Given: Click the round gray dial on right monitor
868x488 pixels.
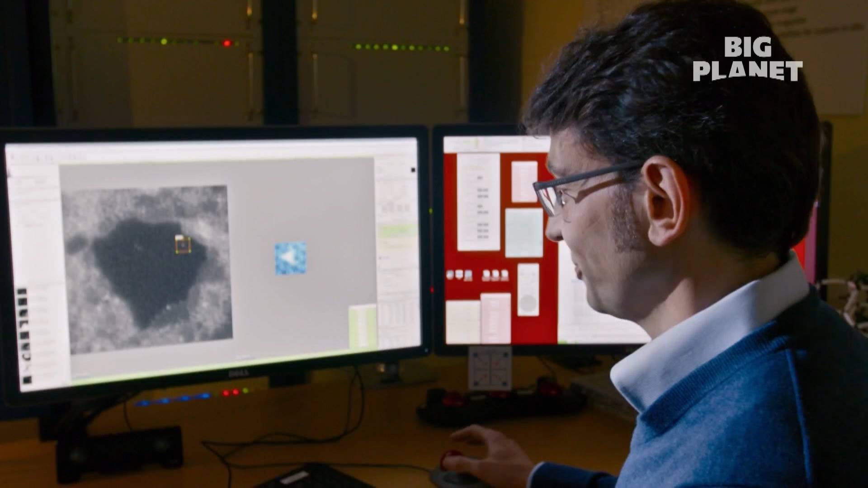Looking at the screenshot, I should (x=528, y=304).
